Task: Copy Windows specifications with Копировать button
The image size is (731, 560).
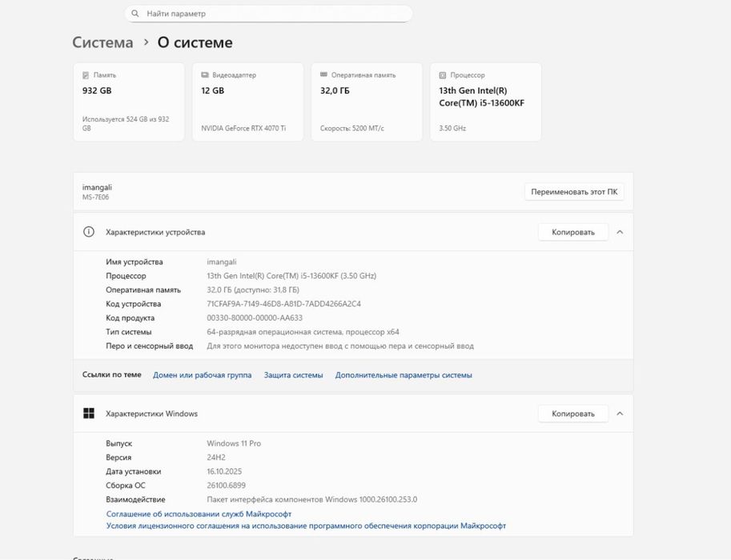Action: tap(572, 414)
